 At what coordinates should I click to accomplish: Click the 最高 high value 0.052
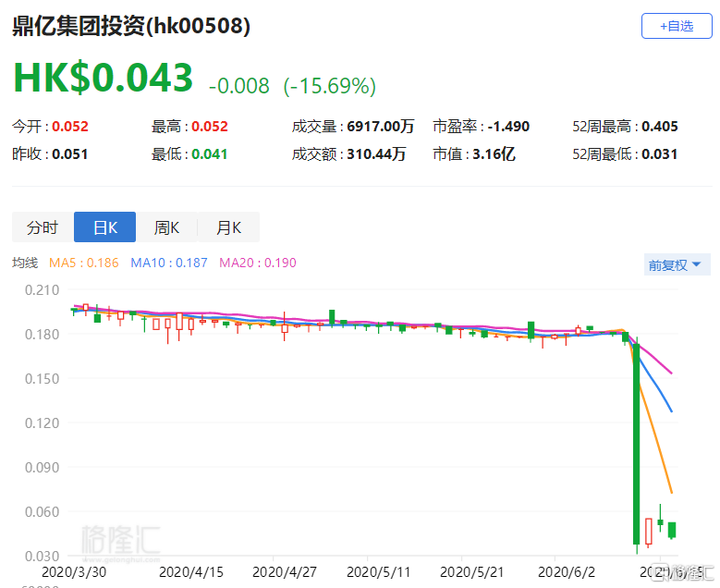(x=210, y=127)
